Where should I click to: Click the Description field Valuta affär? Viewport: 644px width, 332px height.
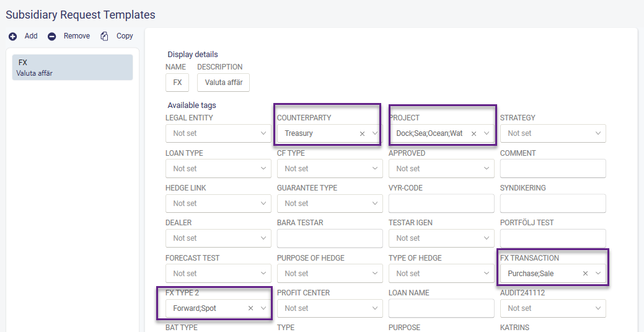[x=223, y=83]
